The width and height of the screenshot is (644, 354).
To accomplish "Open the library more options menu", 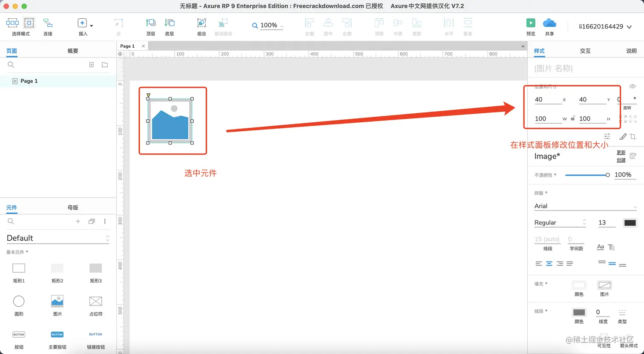I will 105,222.
